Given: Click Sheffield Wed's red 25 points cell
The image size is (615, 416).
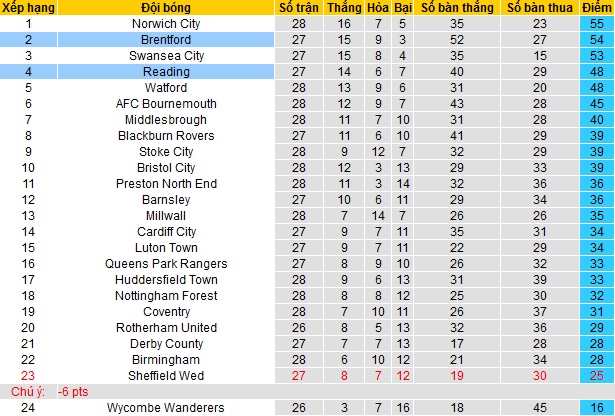Looking at the screenshot, I should (x=597, y=376).
